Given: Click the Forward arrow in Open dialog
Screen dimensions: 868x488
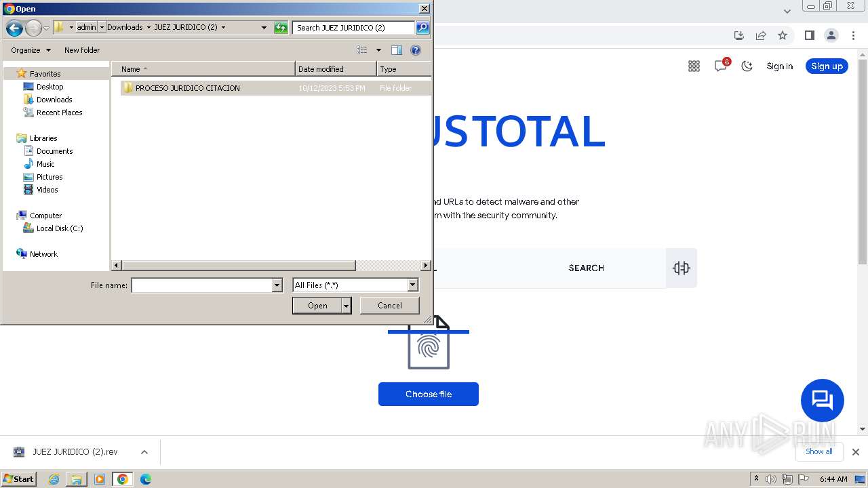Looking at the screenshot, I should tap(33, 28).
